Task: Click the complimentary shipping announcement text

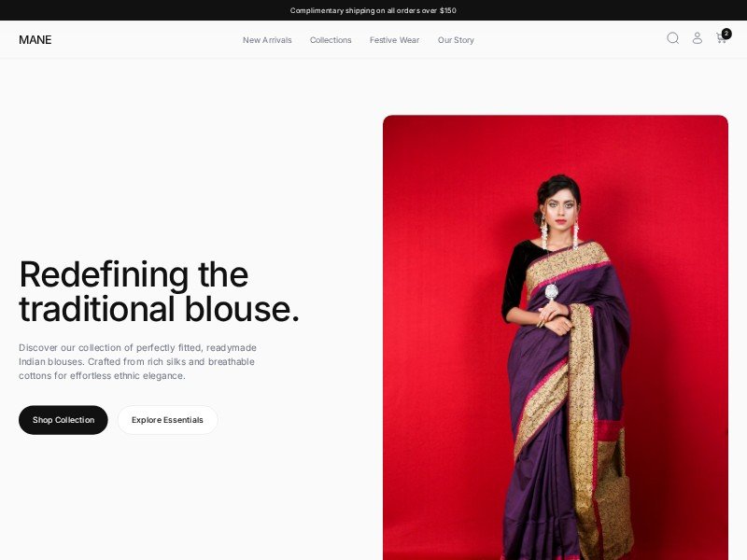Action: point(373,10)
